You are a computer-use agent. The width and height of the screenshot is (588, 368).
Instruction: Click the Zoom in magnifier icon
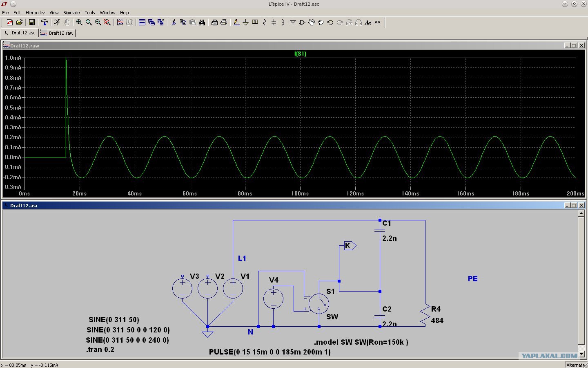click(79, 22)
